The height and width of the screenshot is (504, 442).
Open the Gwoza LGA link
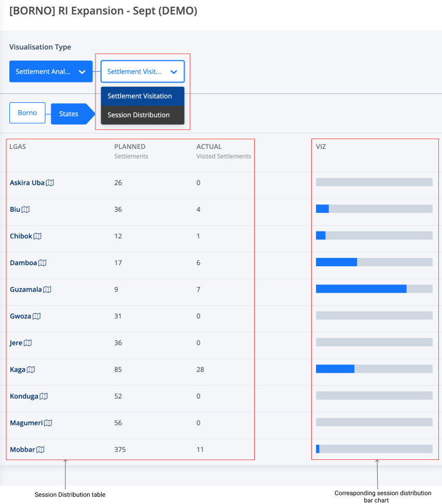[21, 316]
